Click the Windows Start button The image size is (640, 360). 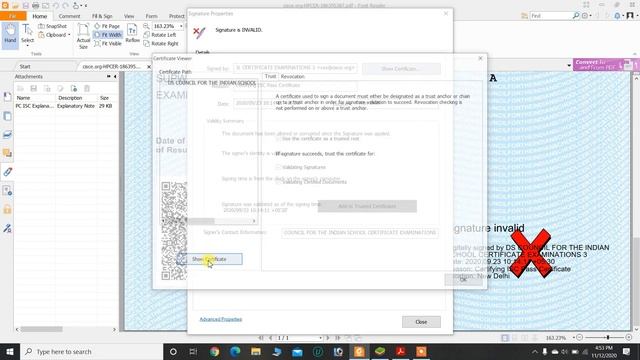[x=10, y=351]
